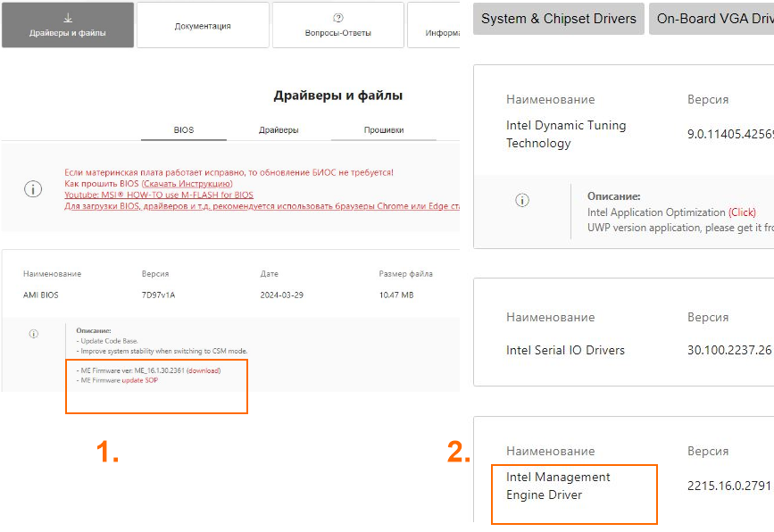The width and height of the screenshot is (774, 532).
Task: Click the question icon above Вопросы-Ответы
Action: 338,18
